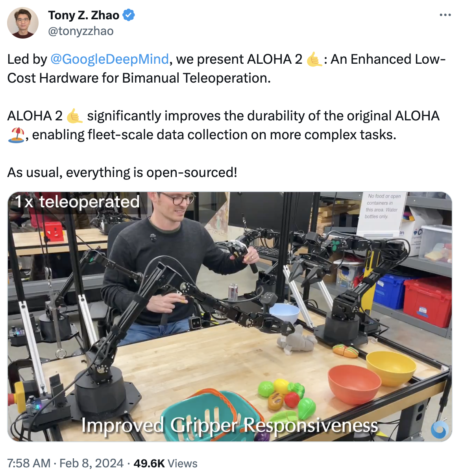Click the "Improved Gripper Responsiveness" video caption

(229, 425)
